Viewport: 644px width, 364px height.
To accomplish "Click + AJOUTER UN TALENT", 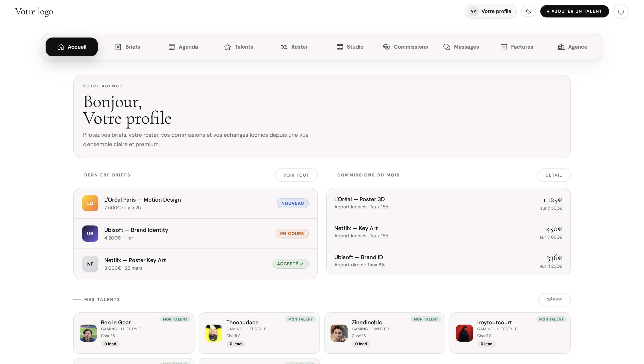I will pyautogui.click(x=575, y=11).
